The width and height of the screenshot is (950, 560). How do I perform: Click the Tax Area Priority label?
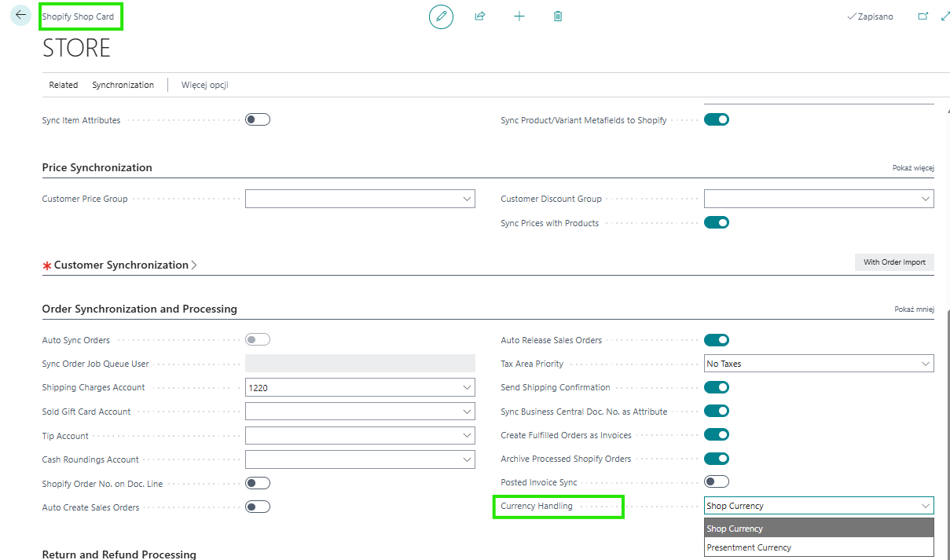coord(532,364)
